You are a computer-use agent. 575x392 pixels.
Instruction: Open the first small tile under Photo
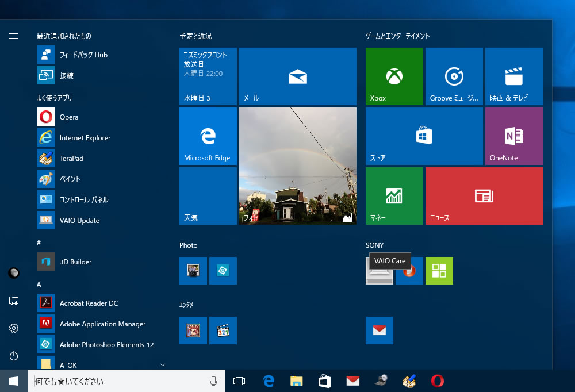coord(193,271)
